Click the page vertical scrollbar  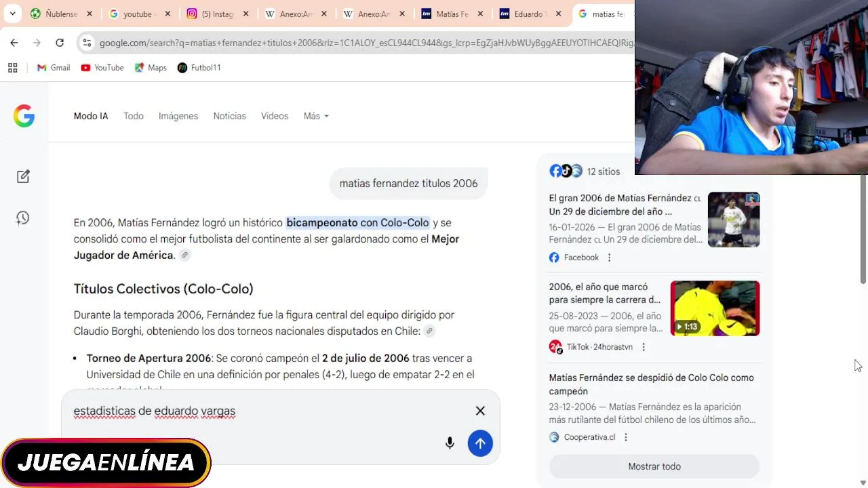click(x=863, y=229)
